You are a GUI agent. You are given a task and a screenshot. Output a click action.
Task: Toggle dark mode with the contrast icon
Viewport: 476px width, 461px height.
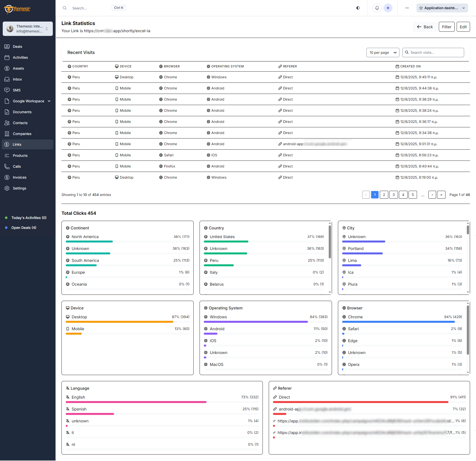click(358, 8)
